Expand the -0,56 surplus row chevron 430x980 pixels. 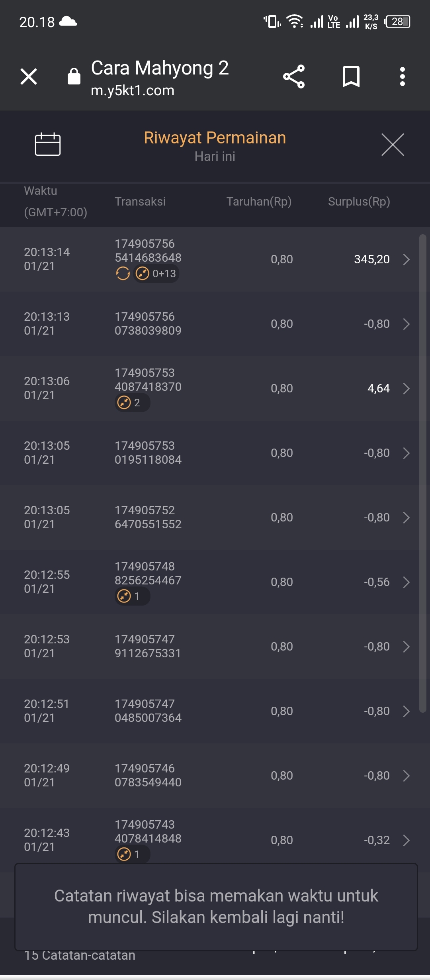tap(406, 582)
